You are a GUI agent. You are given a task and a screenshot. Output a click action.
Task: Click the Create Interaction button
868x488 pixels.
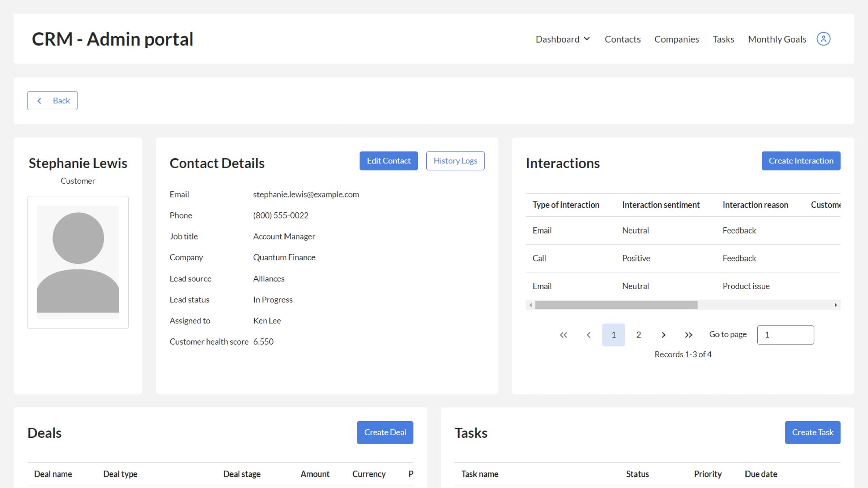click(x=801, y=161)
